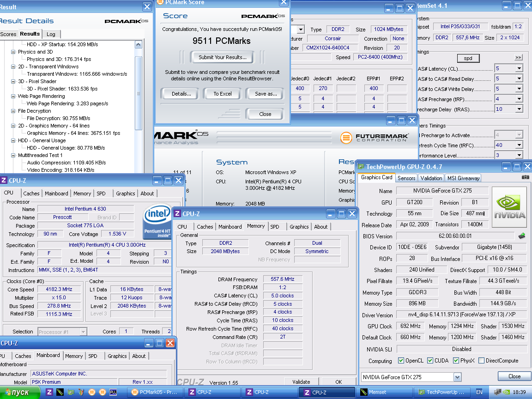This screenshot has height=399, width=532.
Task: Click the CPU-Z Memory window title icon
Action: click(177, 214)
